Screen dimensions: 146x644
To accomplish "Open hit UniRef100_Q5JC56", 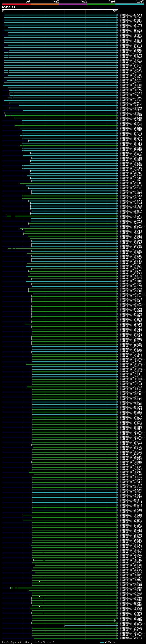I will pos(131,22).
